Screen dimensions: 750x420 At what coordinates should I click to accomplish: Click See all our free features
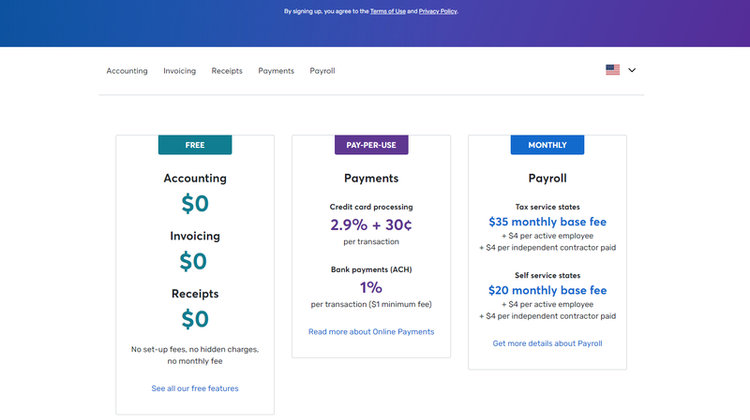195,388
